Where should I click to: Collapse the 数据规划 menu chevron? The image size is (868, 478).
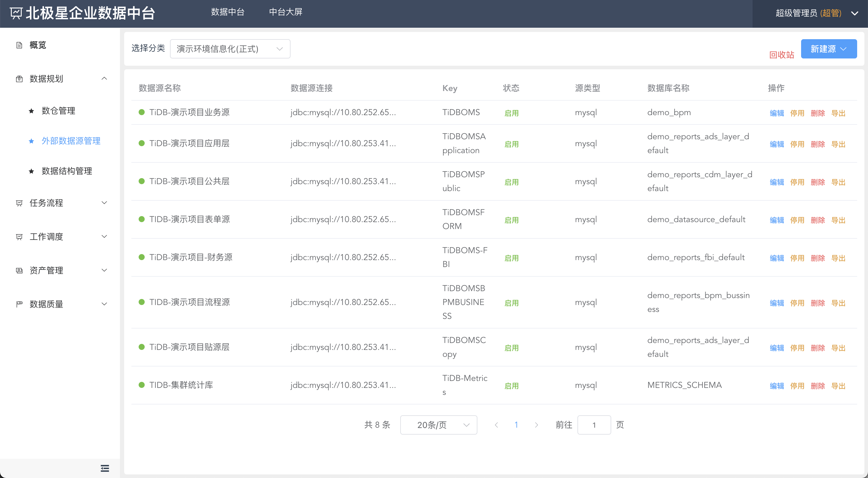coord(105,78)
